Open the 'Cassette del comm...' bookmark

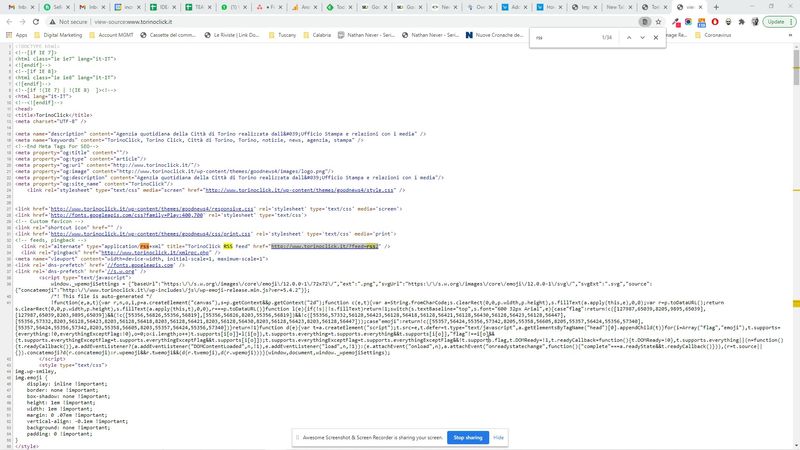point(168,35)
